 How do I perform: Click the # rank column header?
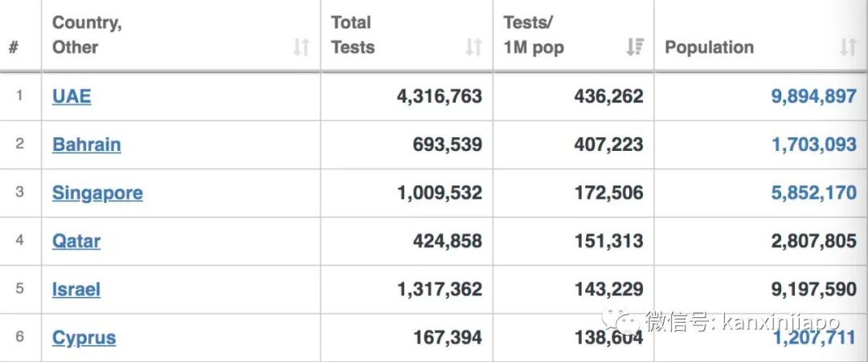(14, 47)
